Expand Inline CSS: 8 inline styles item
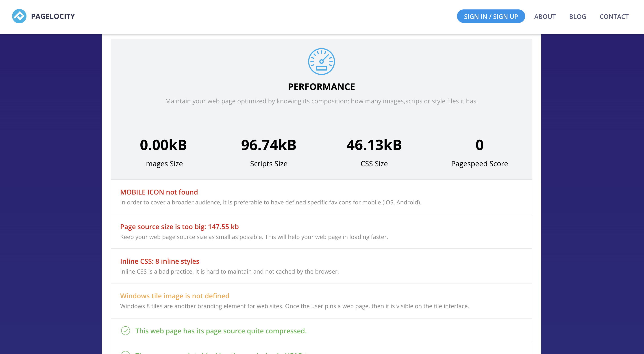Viewport: 644px width, 354px height. (159, 261)
